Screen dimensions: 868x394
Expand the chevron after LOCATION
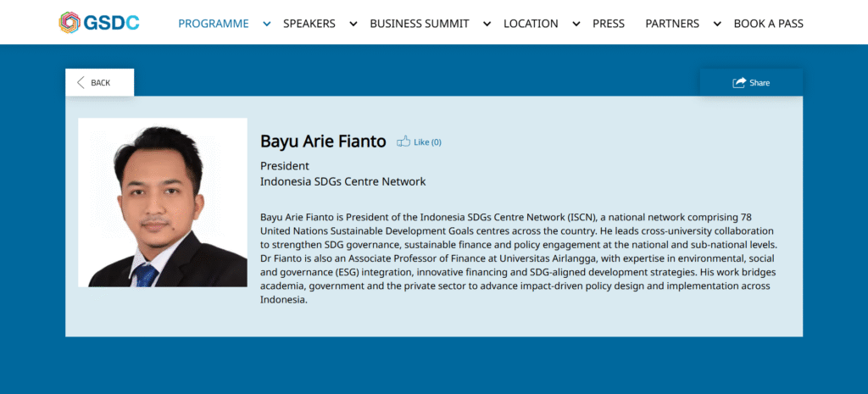click(x=576, y=24)
